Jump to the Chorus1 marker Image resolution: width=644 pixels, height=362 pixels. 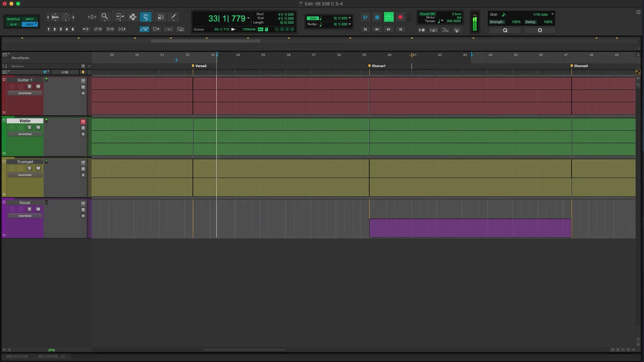(370, 66)
